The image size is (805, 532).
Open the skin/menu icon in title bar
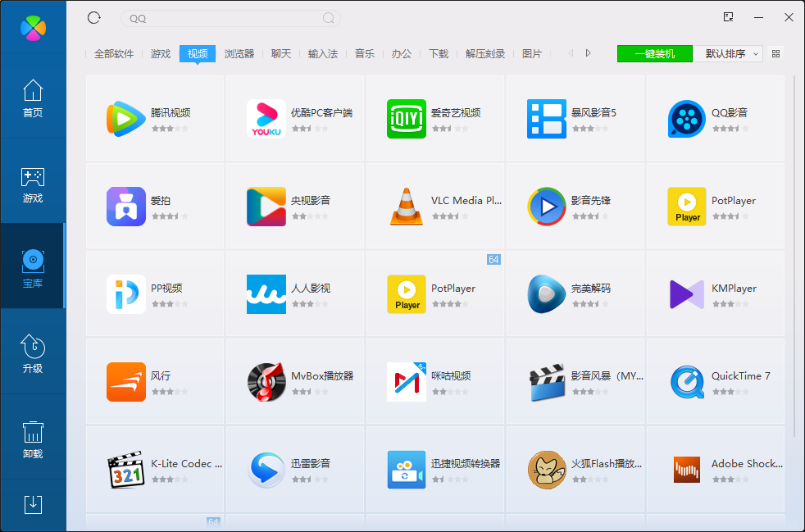pyautogui.click(x=728, y=17)
